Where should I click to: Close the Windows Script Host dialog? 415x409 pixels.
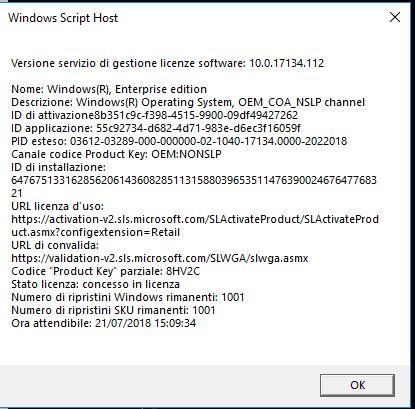[x=395, y=17]
